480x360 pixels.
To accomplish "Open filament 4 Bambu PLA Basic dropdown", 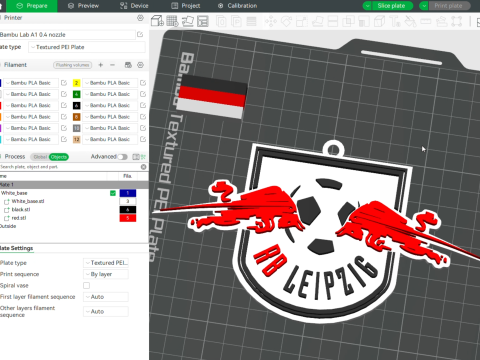I will [110, 94].
